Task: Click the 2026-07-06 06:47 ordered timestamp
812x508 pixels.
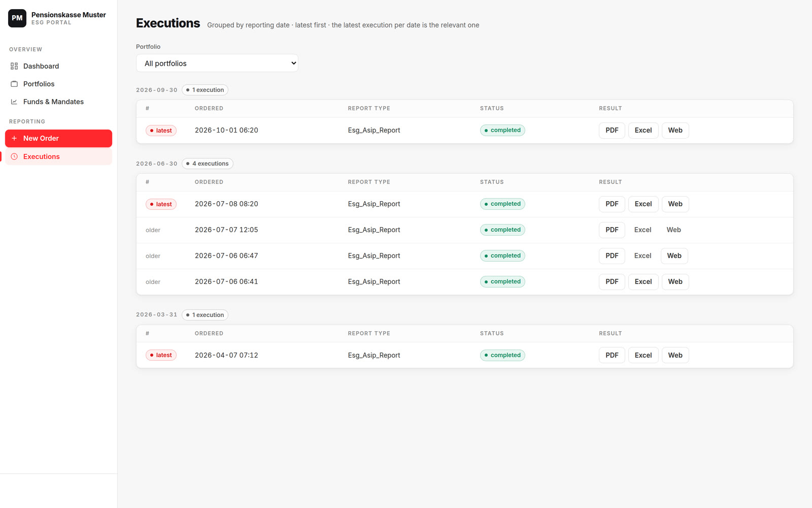Action: (226, 256)
